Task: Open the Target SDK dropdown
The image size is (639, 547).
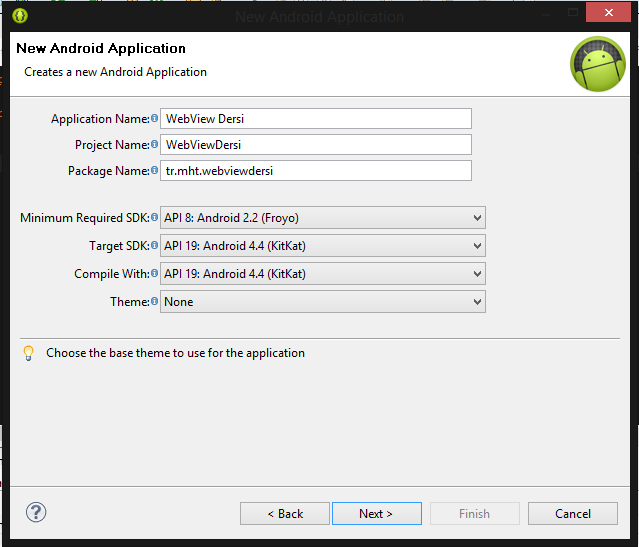Action: [x=323, y=246]
